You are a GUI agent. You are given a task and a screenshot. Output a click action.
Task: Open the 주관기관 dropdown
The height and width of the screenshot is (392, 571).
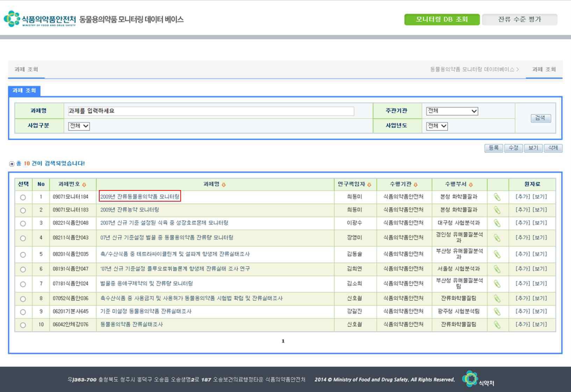[452, 111]
